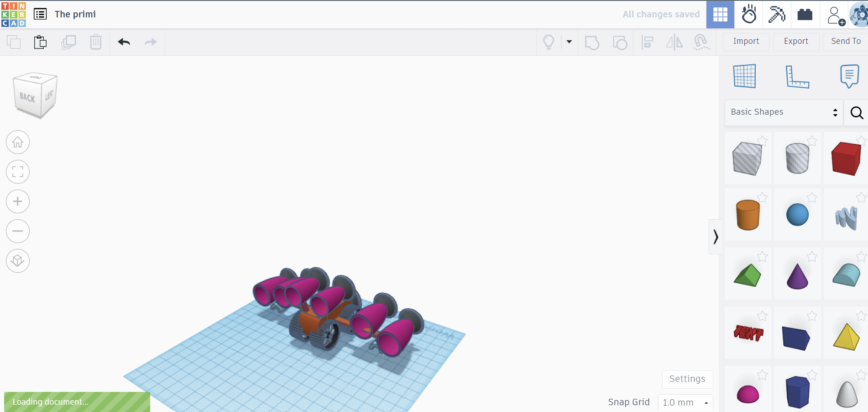Toggle show all hidden lightbulb
Image resolution: width=868 pixels, height=412 pixels.
click(x=549, y=42)
